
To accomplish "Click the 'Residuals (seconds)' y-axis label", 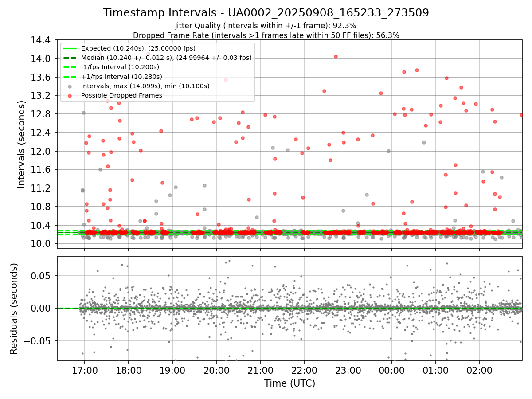I will [x=14, y=309].
